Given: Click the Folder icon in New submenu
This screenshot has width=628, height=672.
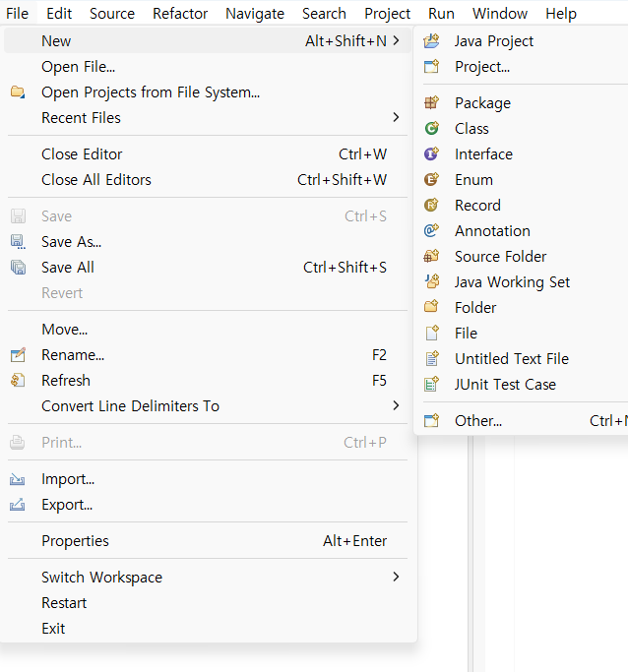Looking at the screenshot, I should point(432,307).
